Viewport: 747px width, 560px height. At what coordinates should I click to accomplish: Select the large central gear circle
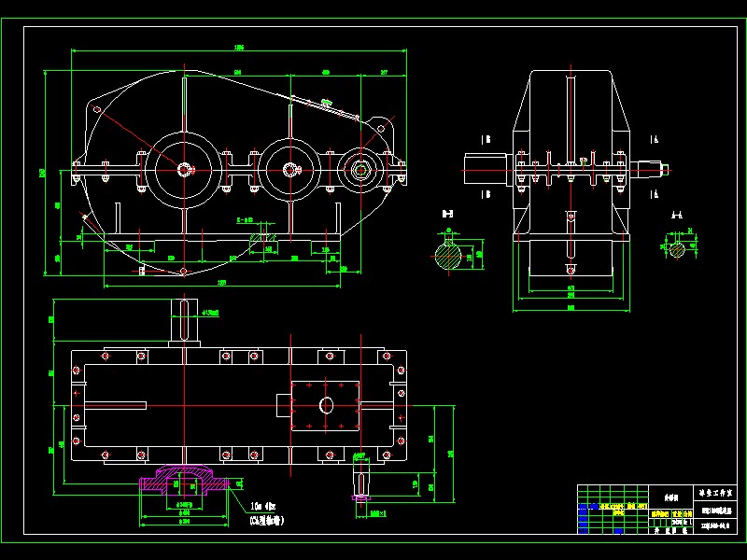point(183,172)
